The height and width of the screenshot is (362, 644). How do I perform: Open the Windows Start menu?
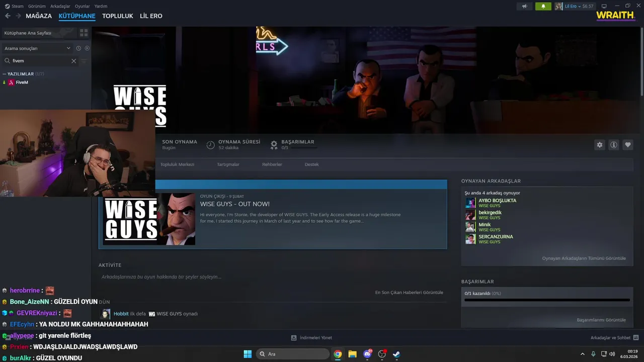(x=248, y=354)
